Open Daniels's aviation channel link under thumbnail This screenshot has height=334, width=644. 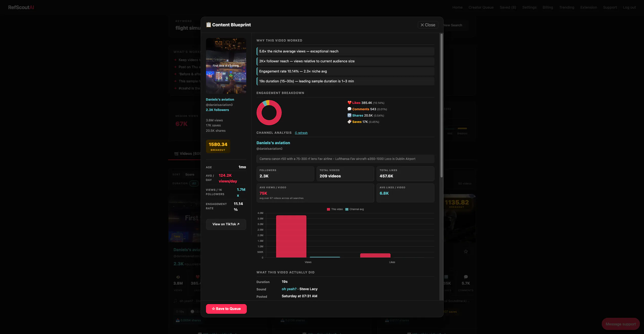coord(220,100)
